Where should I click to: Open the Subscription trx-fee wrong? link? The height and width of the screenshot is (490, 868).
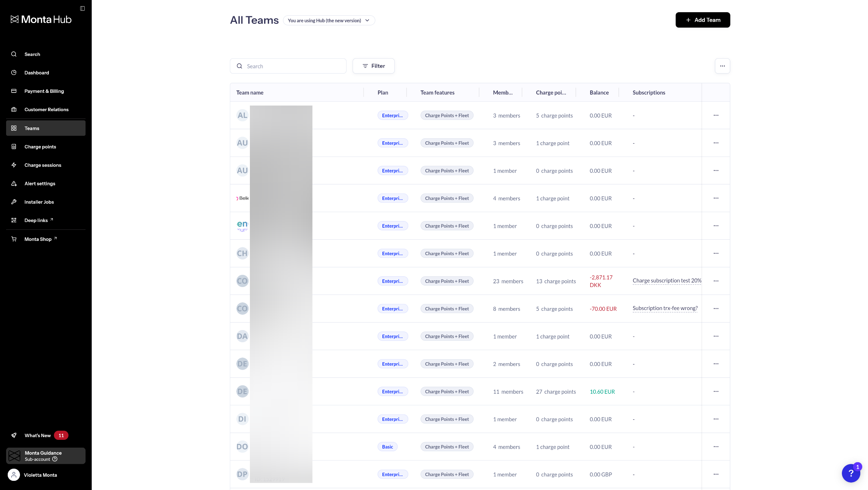(x=665, y=308)
